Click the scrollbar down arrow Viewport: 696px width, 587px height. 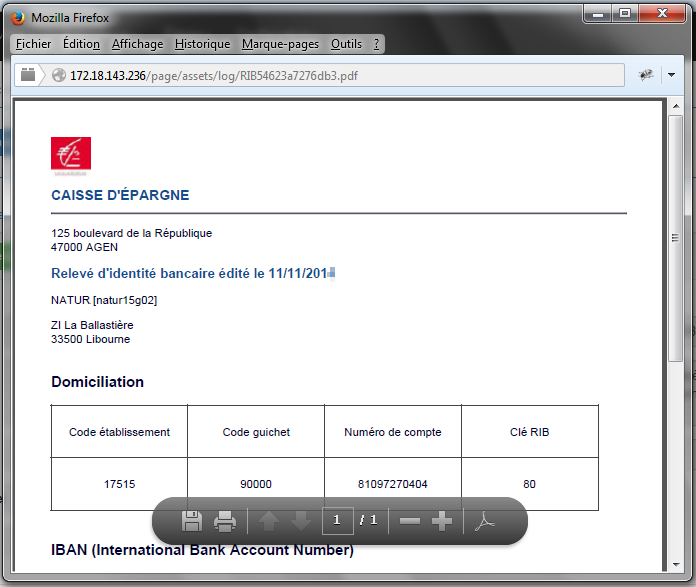point(676,565)
